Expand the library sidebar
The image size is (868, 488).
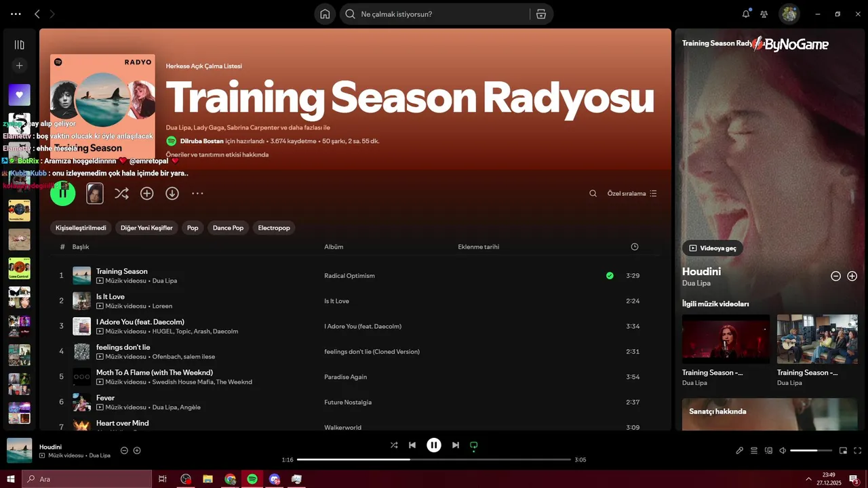pyautogui.click(x=19, y=45)
